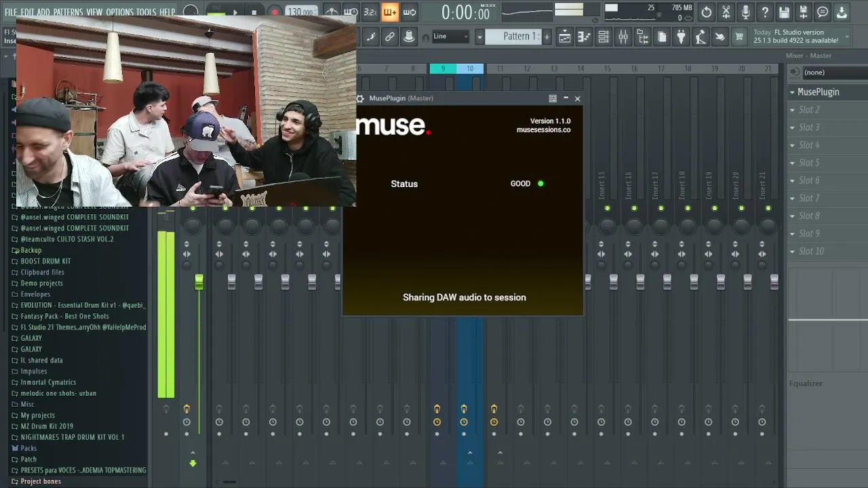Open Slot 10 arrow menu
The height and width of the screenshot is (488, 868).
click(792, 251)
